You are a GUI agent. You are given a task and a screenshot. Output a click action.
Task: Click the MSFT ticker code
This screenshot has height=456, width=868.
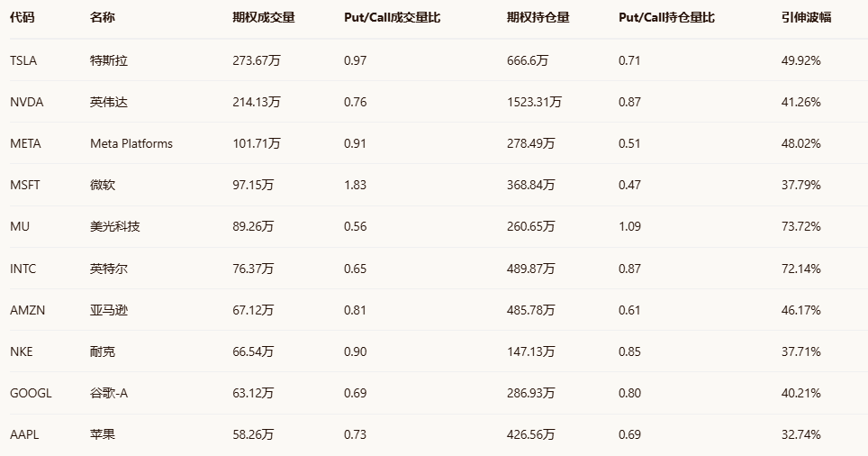point(25,185)
